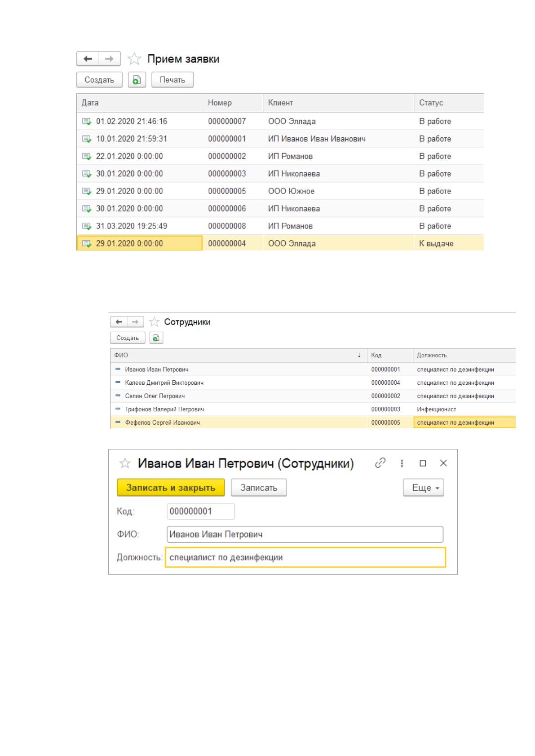Click the forward arrow beside Прием заявки
The width and height of the screenshot is (535, 756).
[110, 59]
